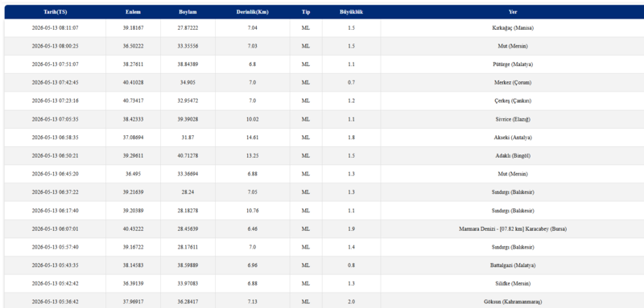The height and width of the screenshot is (308, 644).
Task: Select Mut (Mersin) in the 06:45:20 row
Action: pos(513,174)
